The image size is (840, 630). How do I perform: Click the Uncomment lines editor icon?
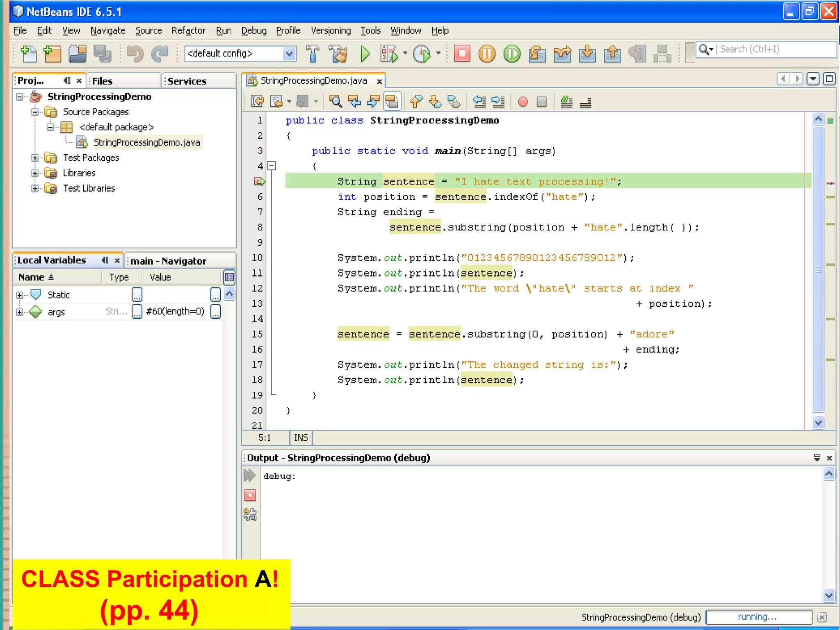(x=585, y=101)
